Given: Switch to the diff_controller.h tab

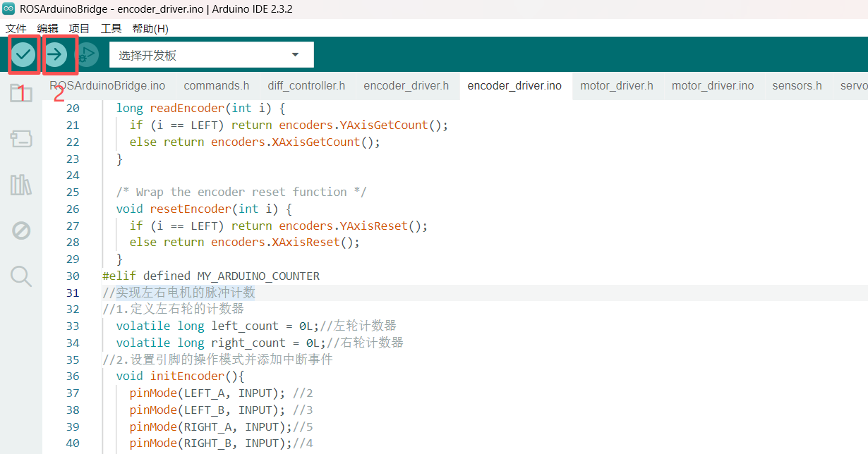Looking at the screenshot, I should tap(306, 86).
